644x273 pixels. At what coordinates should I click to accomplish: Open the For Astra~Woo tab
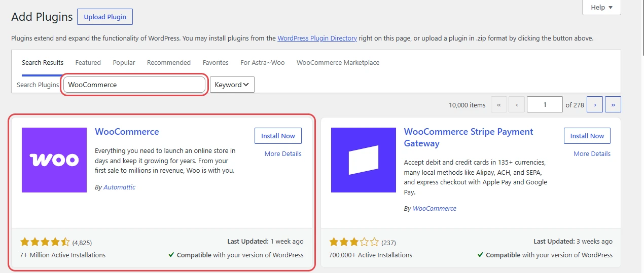[x=263, y=63]
